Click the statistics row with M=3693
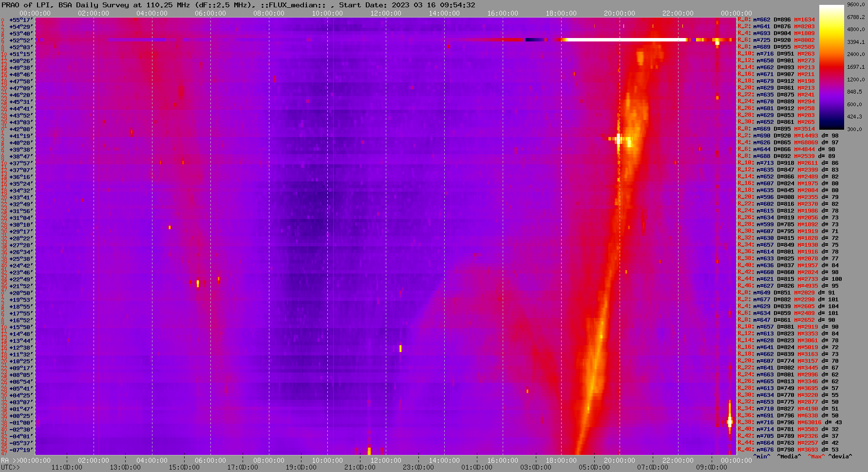Image resolution: width=868 pixels, height=472 pixels. [788, 450]
